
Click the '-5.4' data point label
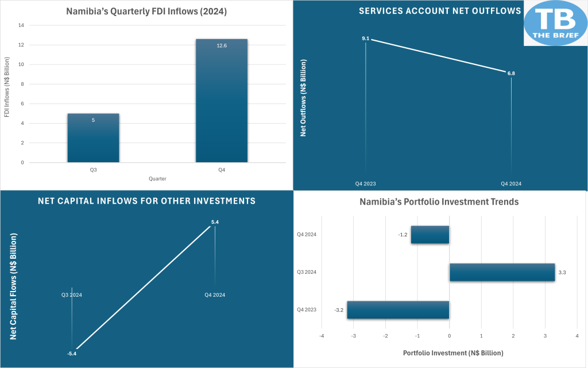point(72,354)
